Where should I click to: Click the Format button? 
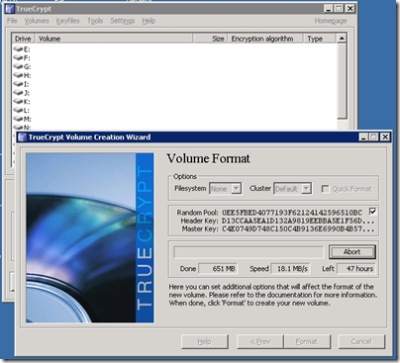click(x=307, y=342)
